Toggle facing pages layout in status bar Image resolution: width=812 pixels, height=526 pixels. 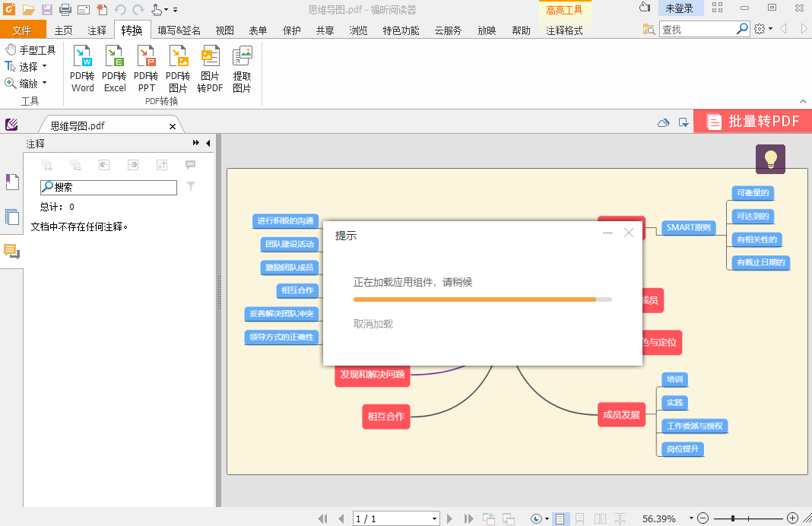tap(600, 518)
